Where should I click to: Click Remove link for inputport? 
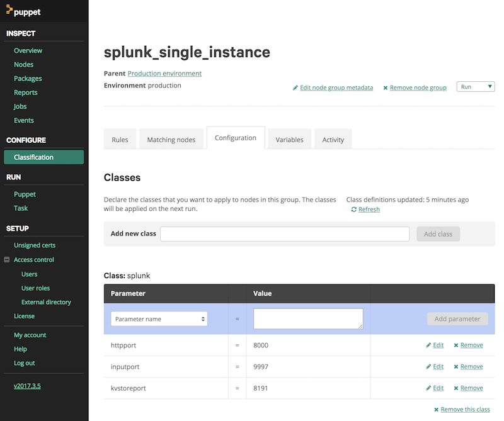471,366
